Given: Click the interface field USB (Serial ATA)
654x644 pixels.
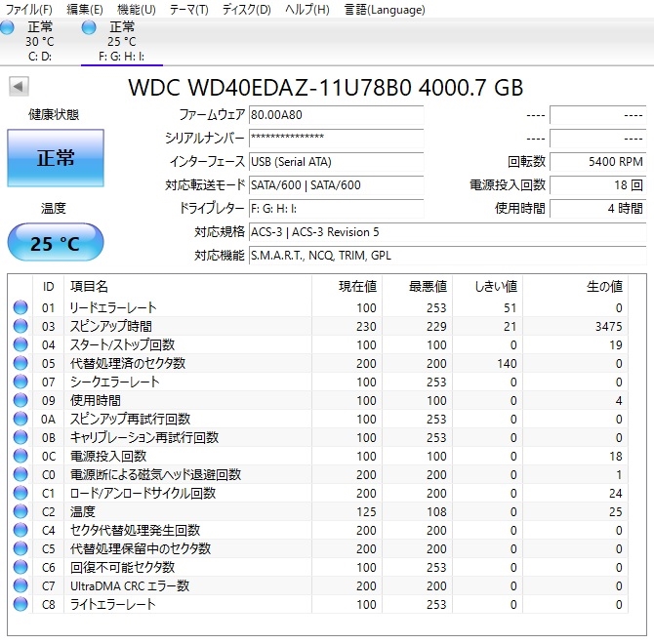Looking at the screenshot, I should click(336, 162).
